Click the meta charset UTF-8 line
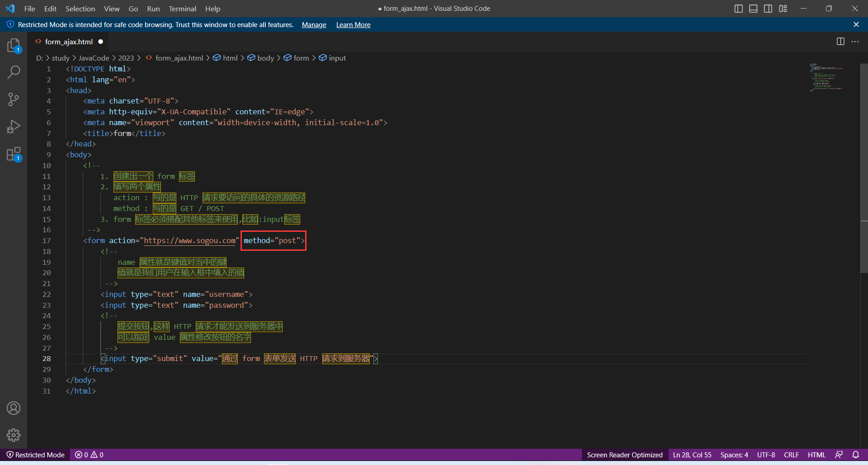 click(x=131, y=101)
